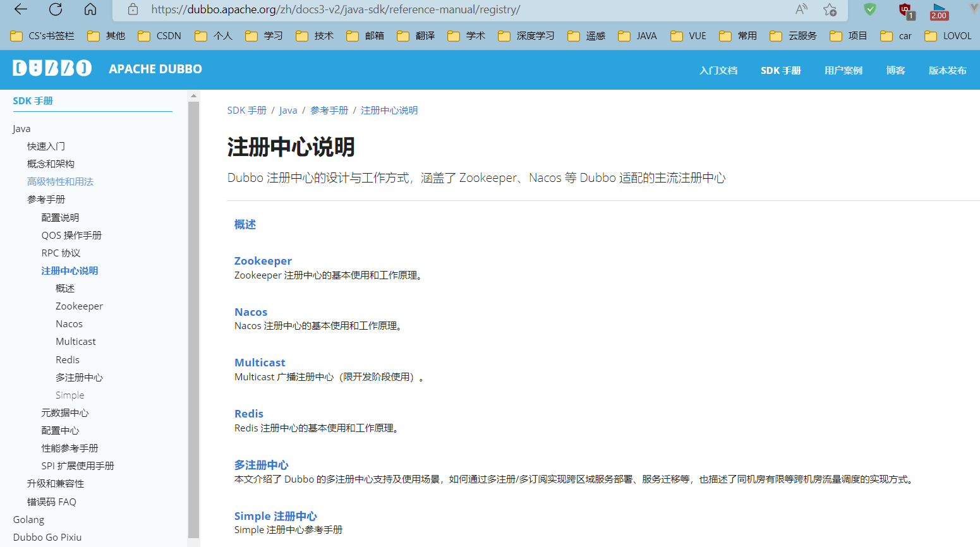
Task: Open the Zookeeper heading link
Action: (x=263, y=261)
